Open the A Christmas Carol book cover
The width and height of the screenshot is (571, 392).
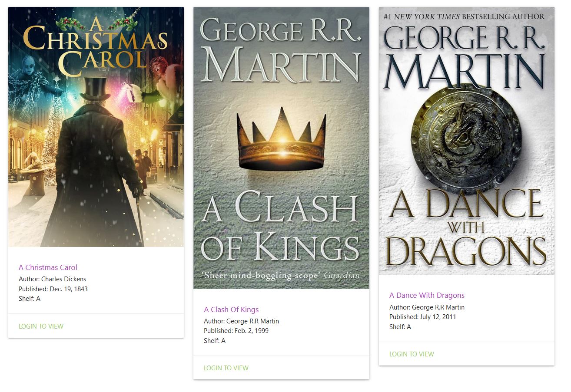coord(96,127)
